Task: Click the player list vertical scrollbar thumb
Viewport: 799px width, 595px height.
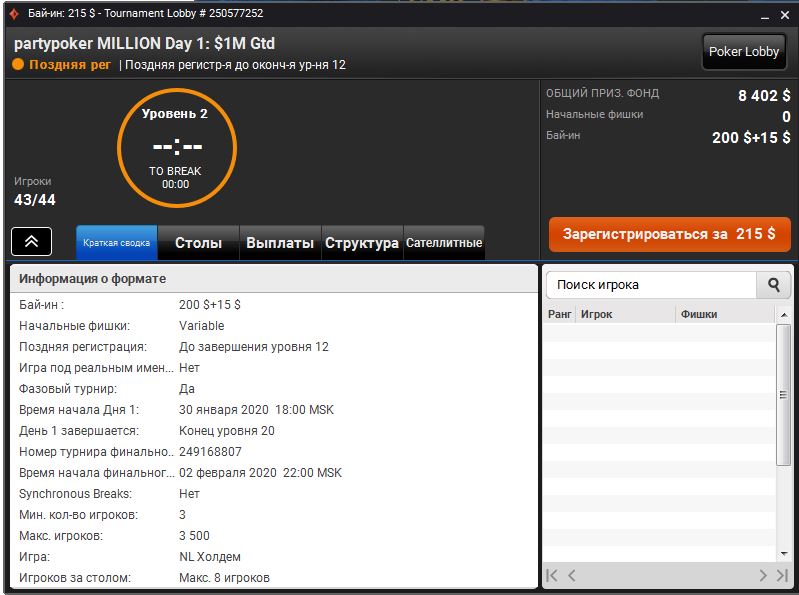Action: pyautogui.click(x=784, y=395)
